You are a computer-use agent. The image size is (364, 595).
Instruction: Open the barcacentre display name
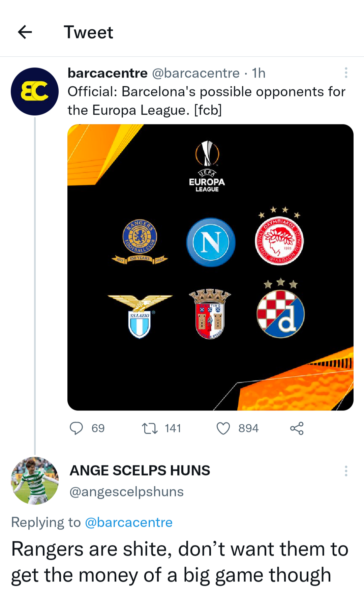[108, 73]
